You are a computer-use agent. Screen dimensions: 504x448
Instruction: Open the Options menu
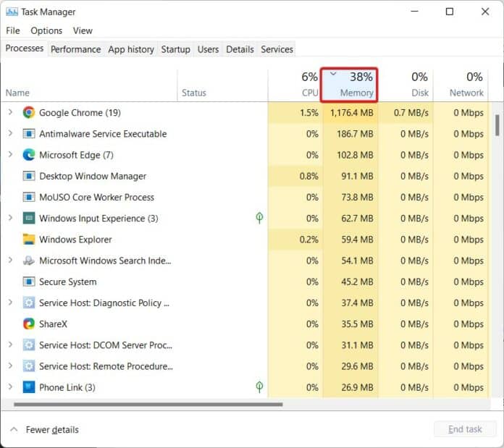(x=46, y=30)
